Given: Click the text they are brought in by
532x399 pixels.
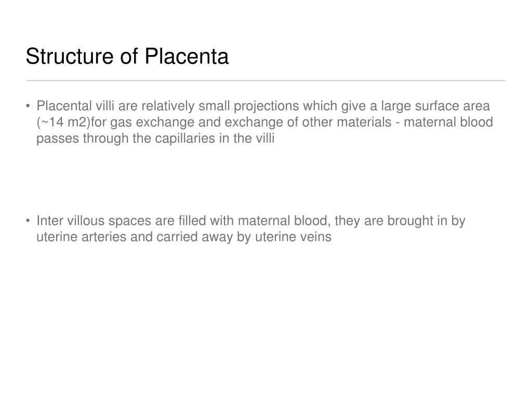Looking at the screenshot, I should click(x=400, y=221).
